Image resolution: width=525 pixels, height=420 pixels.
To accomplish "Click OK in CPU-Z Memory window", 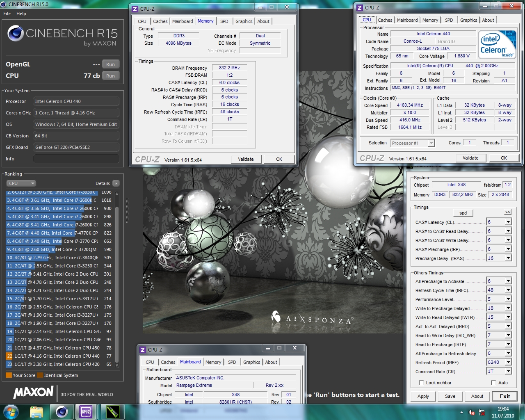I will (279, 159).
